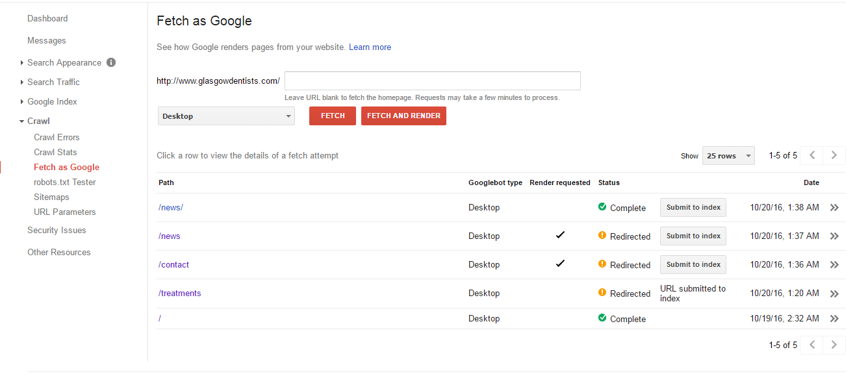This screenshot has height=376, width=868.
Task: Go to previous page arrow above table
Action: click(811, 155)
